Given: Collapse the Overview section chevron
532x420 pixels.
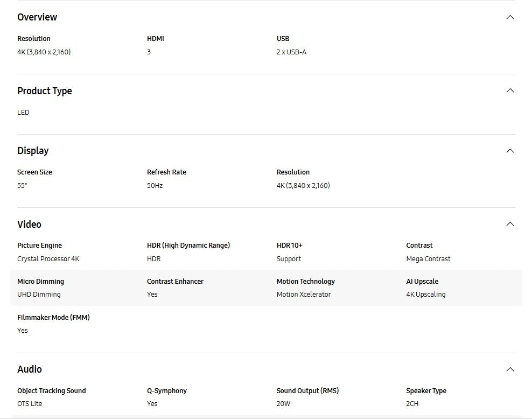Looking at the screenshot, I should (510, 17).
